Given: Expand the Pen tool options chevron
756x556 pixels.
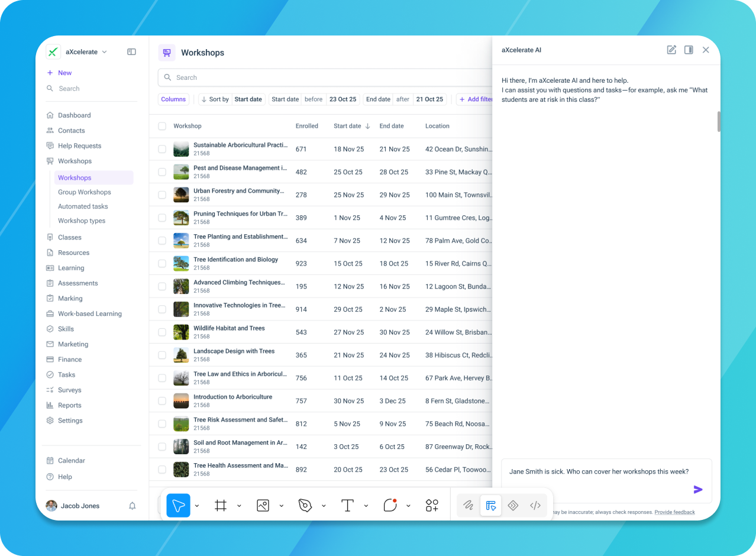Looking at the screenshot, I should (x=324, y=506).
